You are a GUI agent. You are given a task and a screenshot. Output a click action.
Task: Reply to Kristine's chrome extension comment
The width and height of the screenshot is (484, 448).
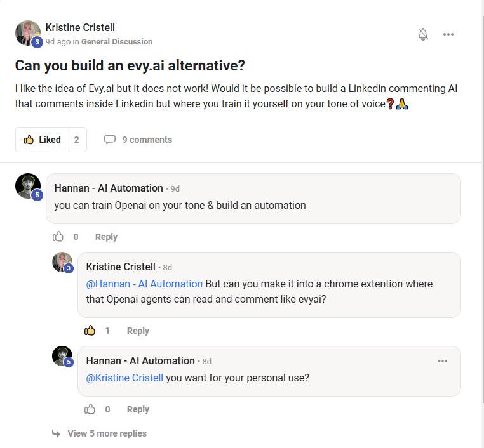point(138,331)
